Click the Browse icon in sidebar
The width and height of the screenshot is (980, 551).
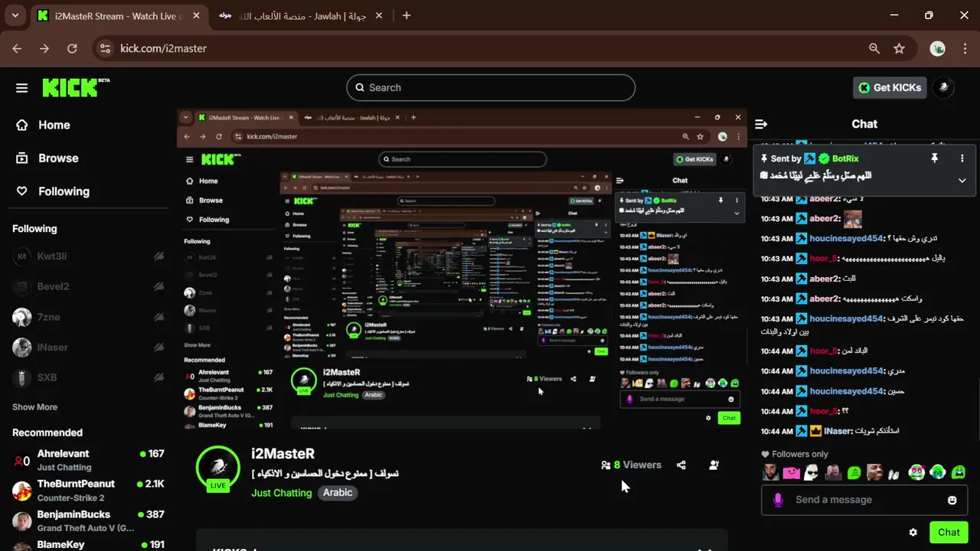click(22, 158)
